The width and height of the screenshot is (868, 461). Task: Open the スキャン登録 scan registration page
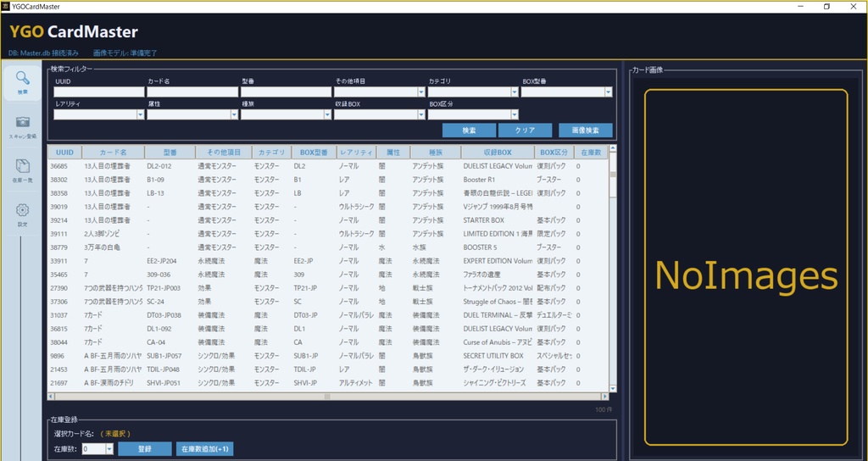point(22,127)
